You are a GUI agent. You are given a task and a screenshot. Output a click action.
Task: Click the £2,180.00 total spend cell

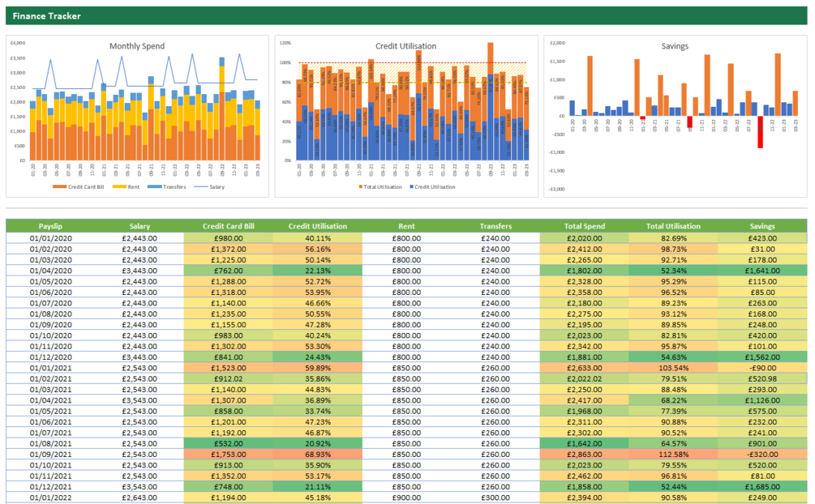[584, 303]
